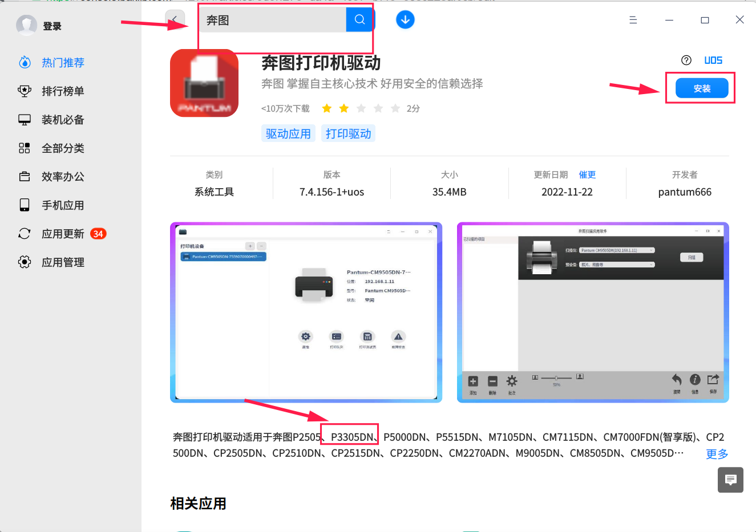This screenshot has width=756, height=532.
Task: Click the 应用管理 gear icon
Action: (25, 262)
